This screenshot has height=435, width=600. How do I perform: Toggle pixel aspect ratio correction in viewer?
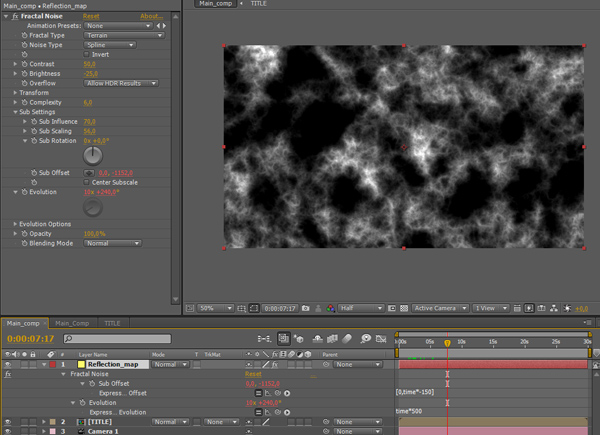517,308
